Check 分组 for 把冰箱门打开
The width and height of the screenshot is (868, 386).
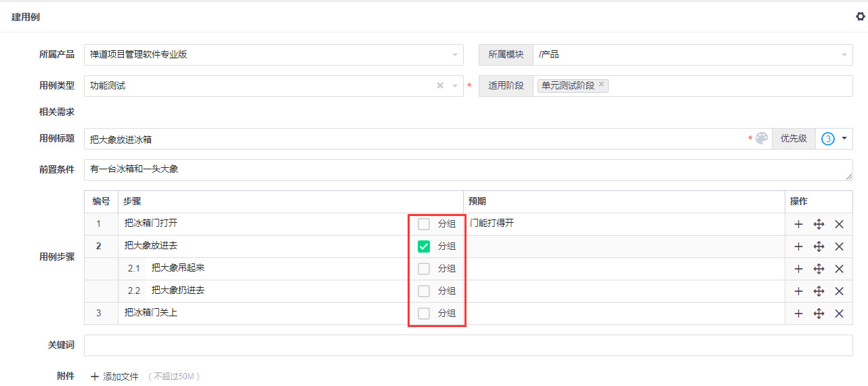424,224
